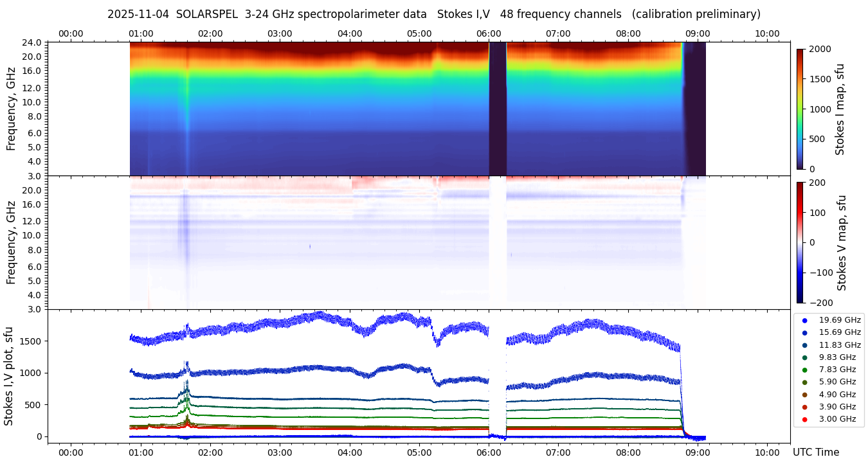Screen dimensions: 868x466
Task: Click the 'Stokes I map, sfu' colorbar label
Action: point(840,109)
